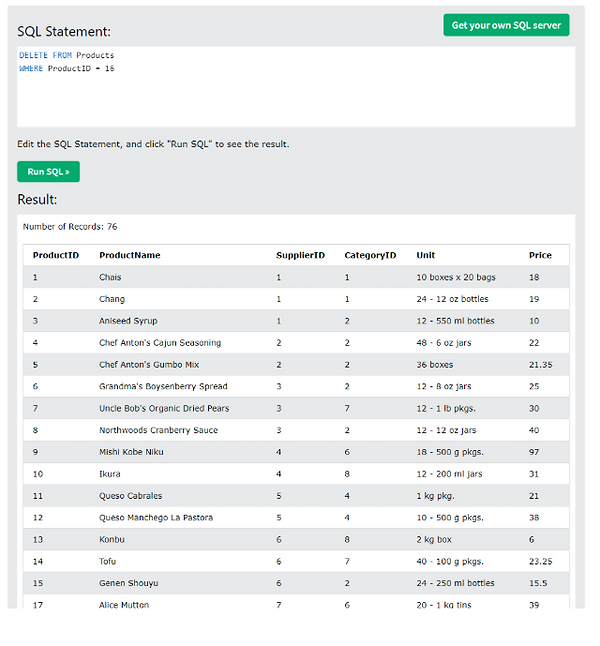Click price 40 in Northwoods Cranberry row
600x646 pixels.
click(534, 430)
